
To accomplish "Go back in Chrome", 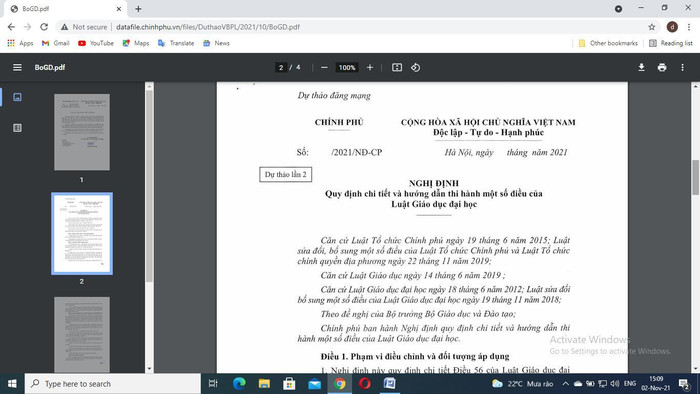I will click(11, 27).
